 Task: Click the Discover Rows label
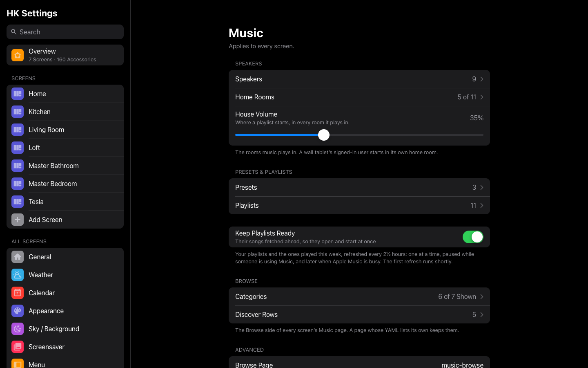[256, 314]
